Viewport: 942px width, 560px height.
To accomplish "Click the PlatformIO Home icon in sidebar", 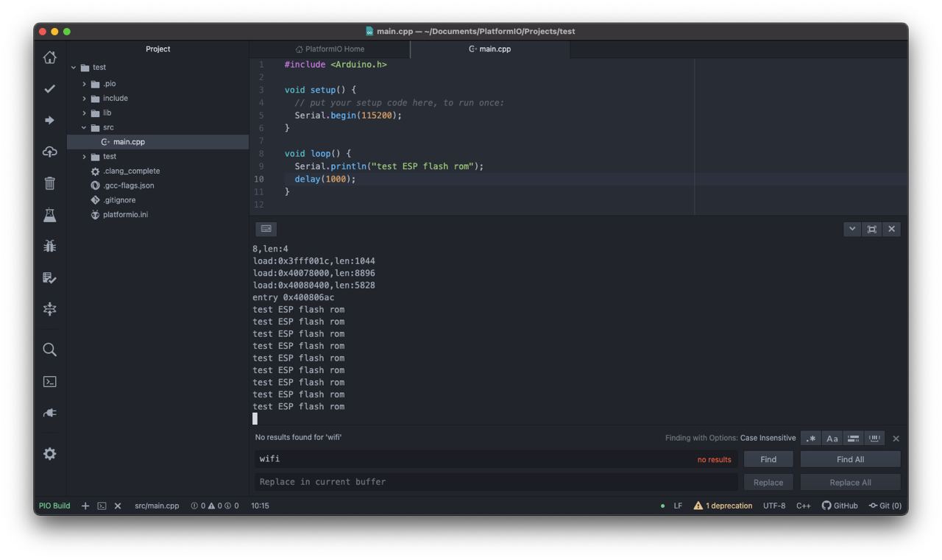I will click(49, 57).
